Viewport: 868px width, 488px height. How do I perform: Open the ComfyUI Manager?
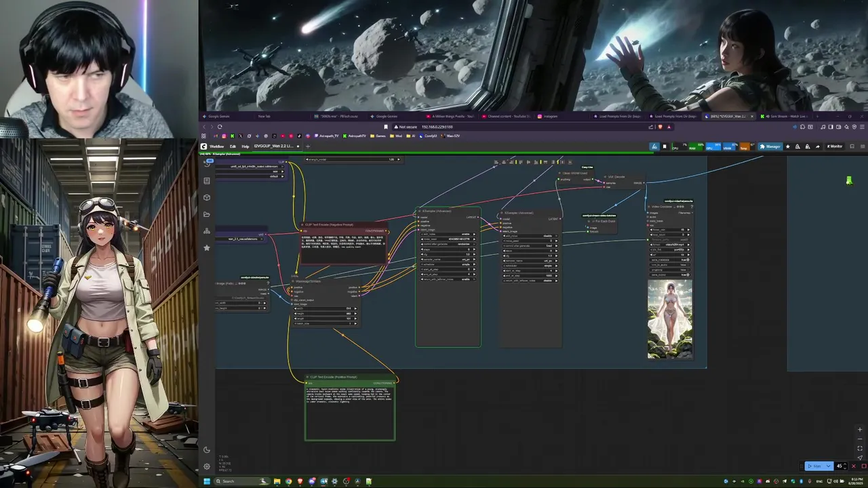click(x=770, y=146)
